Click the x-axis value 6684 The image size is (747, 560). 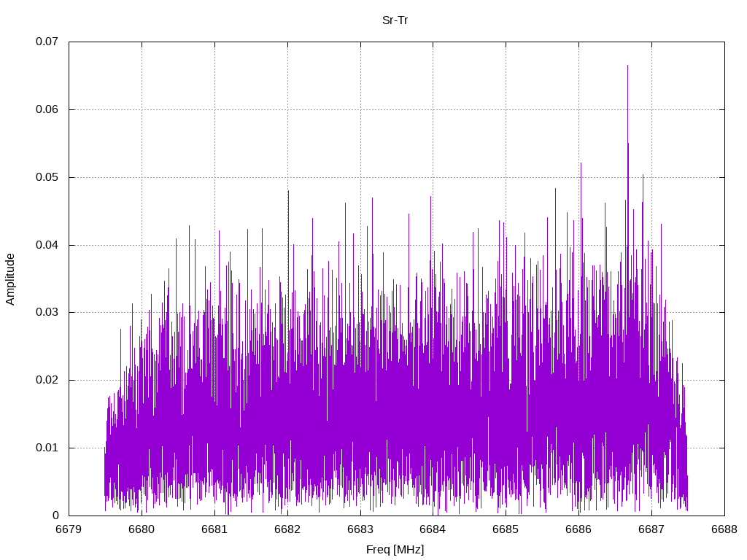433,529
